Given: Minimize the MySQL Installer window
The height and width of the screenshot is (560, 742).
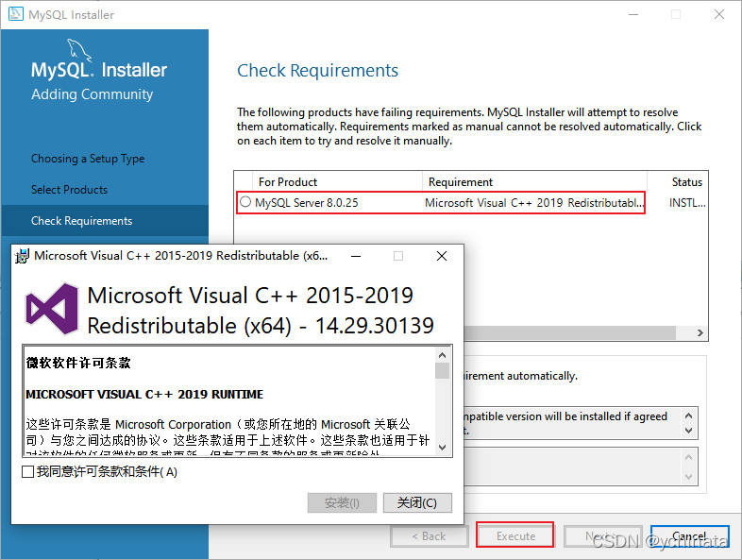Looking at the screenshot, I should pyautogui.click(x=633, y=15).
